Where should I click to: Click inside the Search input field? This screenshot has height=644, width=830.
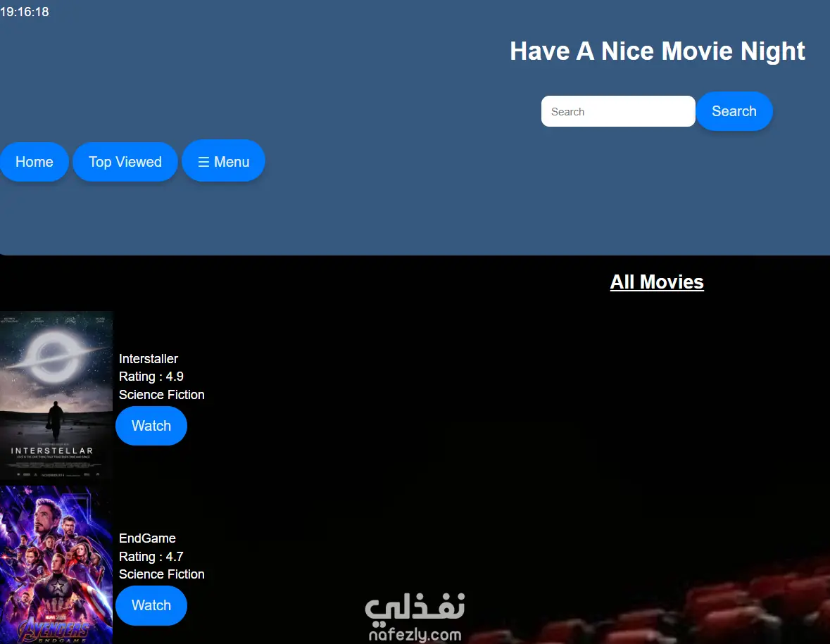coord(617,111)
